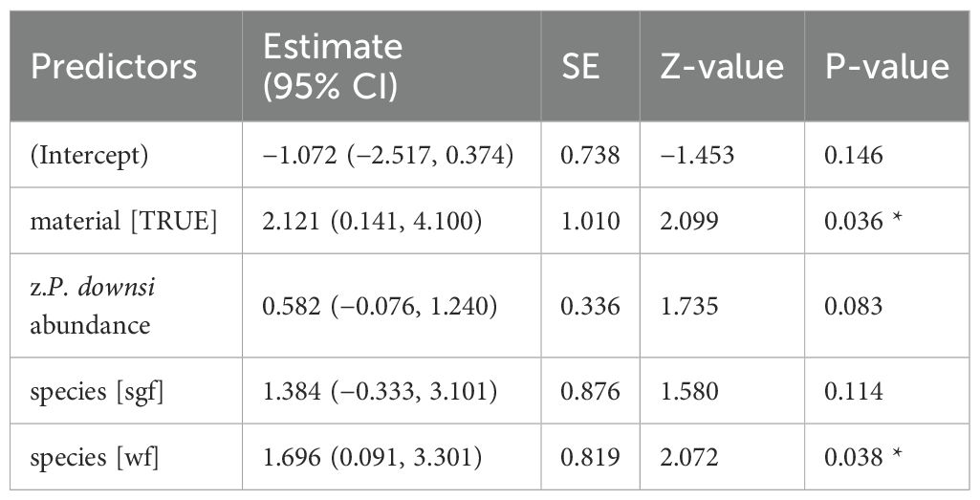Screen dimensions: 980x500
Task: Select the Z-value column header
Action: tap(722, 66)
